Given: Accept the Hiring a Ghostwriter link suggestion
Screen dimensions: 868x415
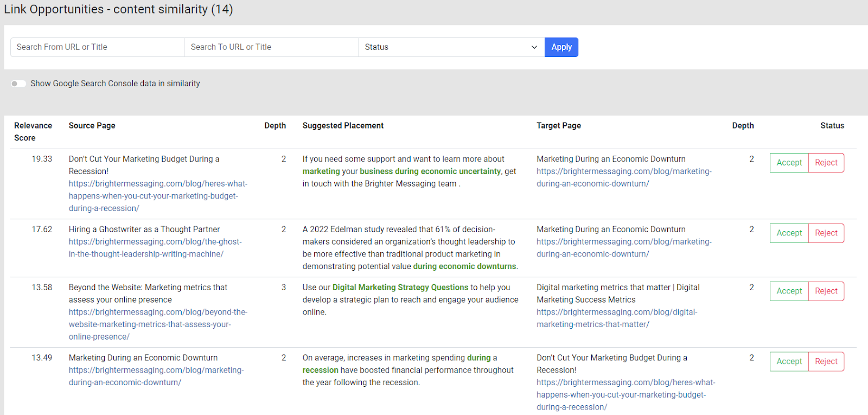Looking at the screenshot, I should [789, 233].
